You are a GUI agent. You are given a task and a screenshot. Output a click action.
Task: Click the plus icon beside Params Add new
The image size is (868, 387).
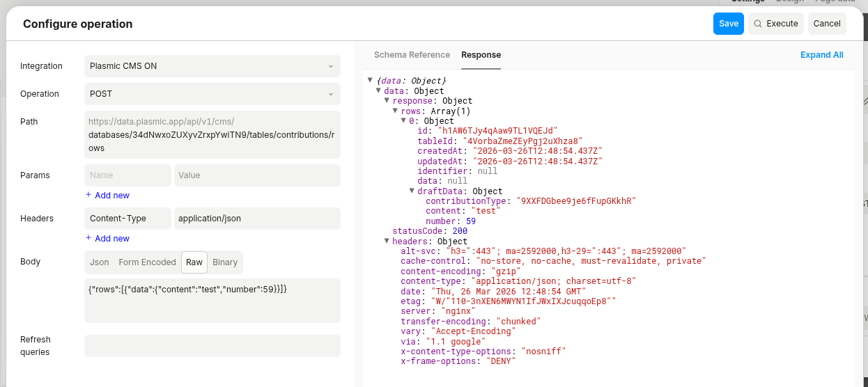coord(88,195)
